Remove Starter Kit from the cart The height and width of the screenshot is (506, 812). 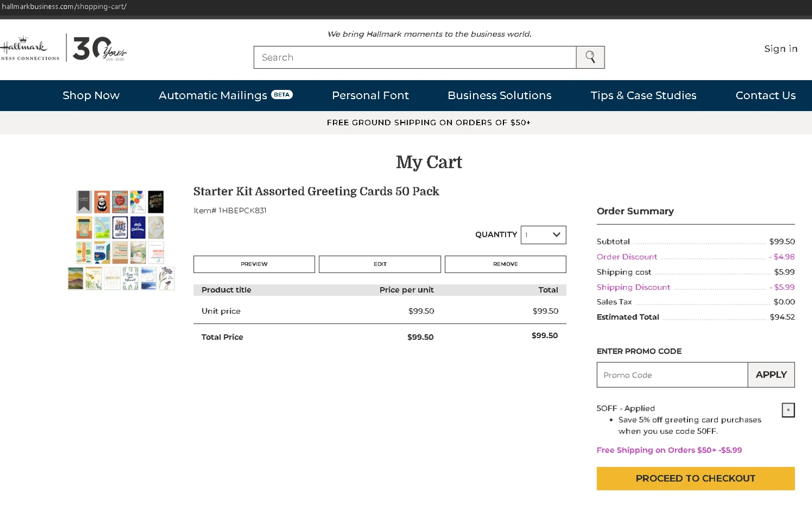pyautogui.click(x=506, y=264)
